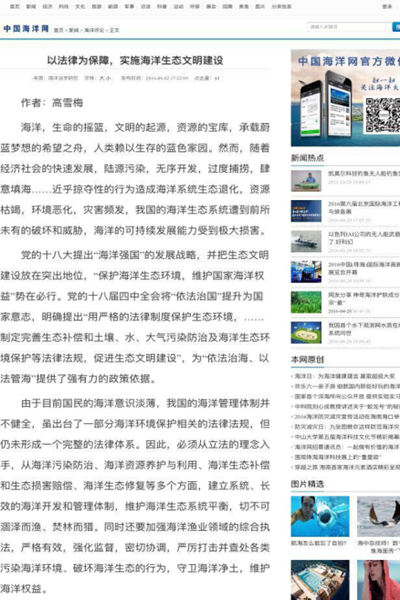Click the QR code in the banner

point(383,114)
